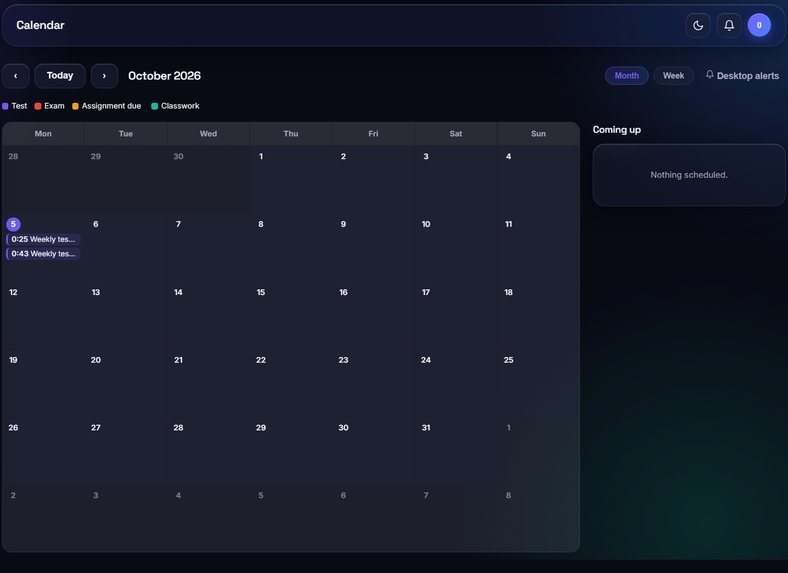
Task: Click the orange Assignment due swatch
Action: pos(75,106)
